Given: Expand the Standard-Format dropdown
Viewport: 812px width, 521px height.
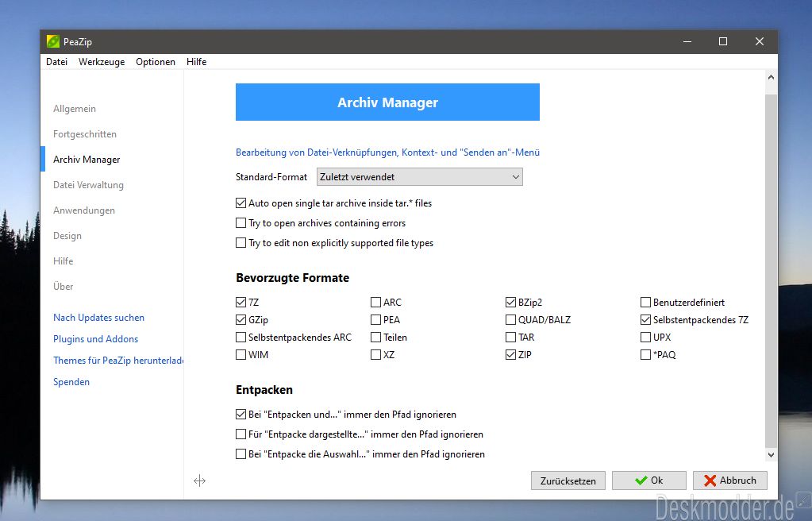Looking at the screenshot, I should pyautogui.click(x=419, y=177).
